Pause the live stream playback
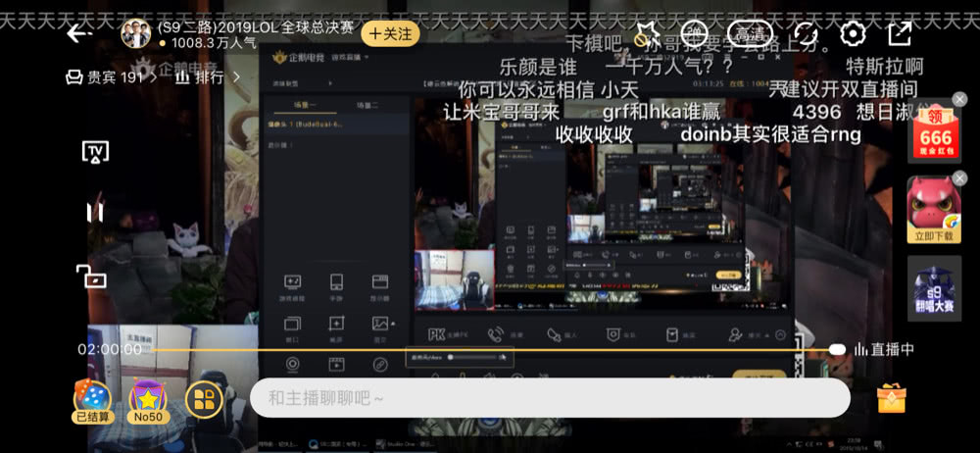 [95, 212]
